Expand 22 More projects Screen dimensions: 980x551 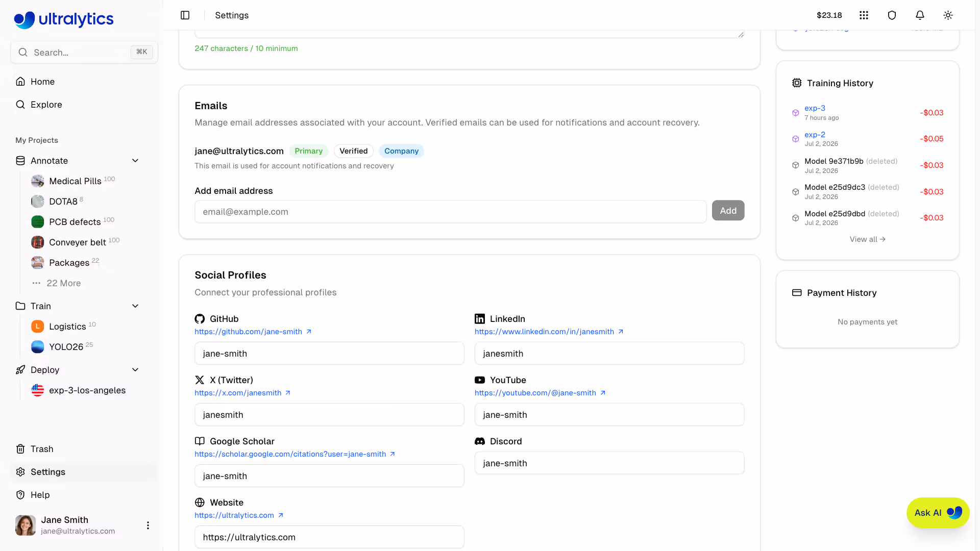pos(56,283)
